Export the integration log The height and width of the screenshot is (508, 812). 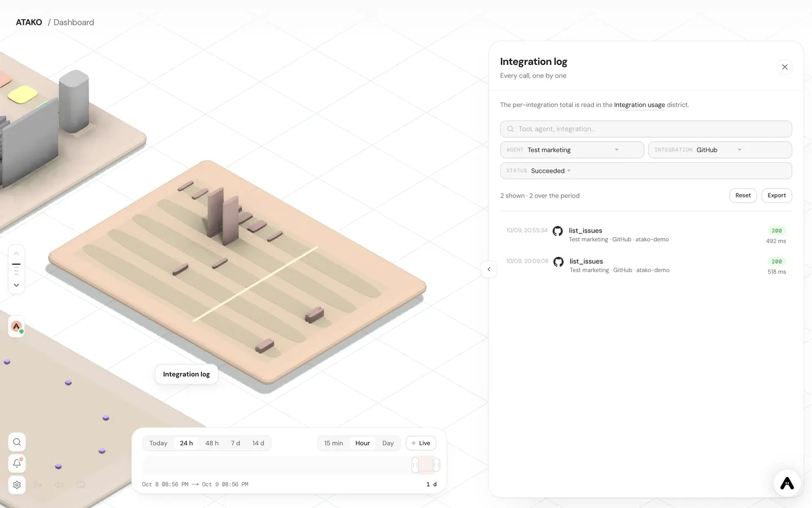[776, 195]
